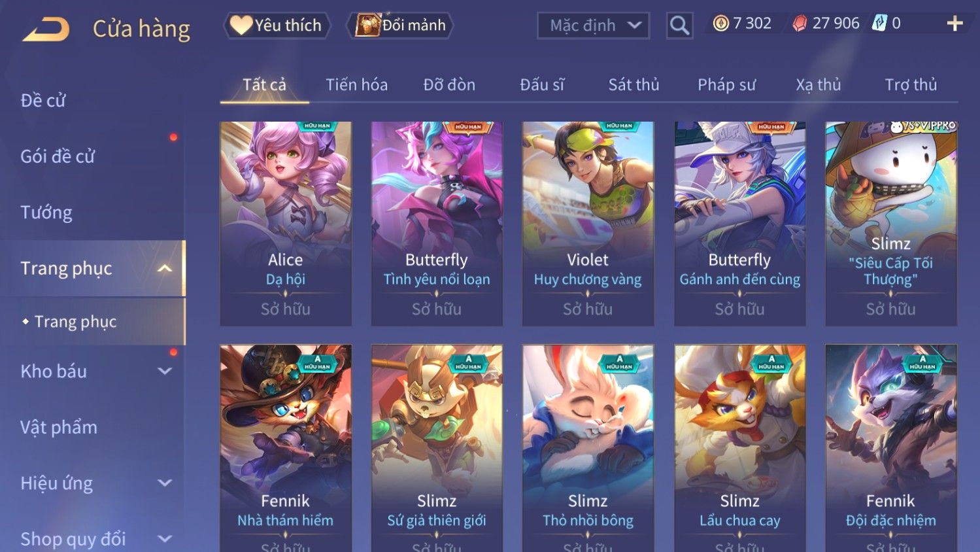
Task: Select the Violet Huy chương vàng skin
Action: click(588, 224)
